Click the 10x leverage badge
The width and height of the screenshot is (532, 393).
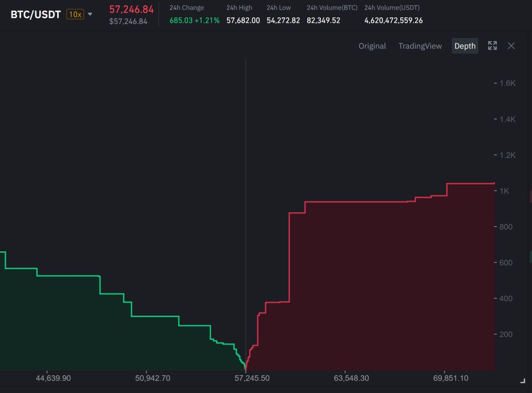coord(74,14)
